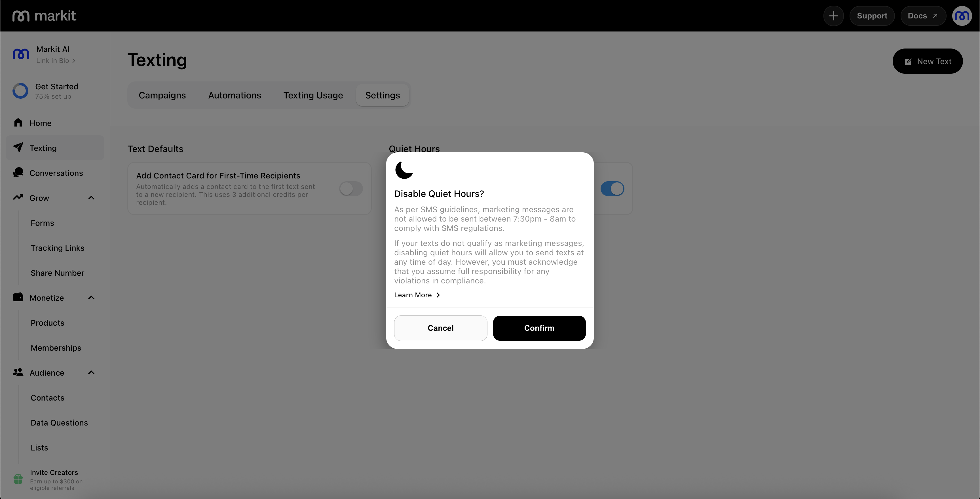980x499 pixels.
Task: Collapse the Audience section chevron
Action: [x=91, y=372]
